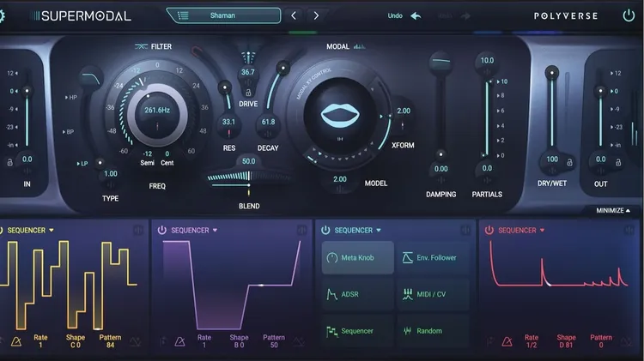Viewport: 644px width, 361px height.
Task: Open settings gear at top left
Action: pos(1,16)
